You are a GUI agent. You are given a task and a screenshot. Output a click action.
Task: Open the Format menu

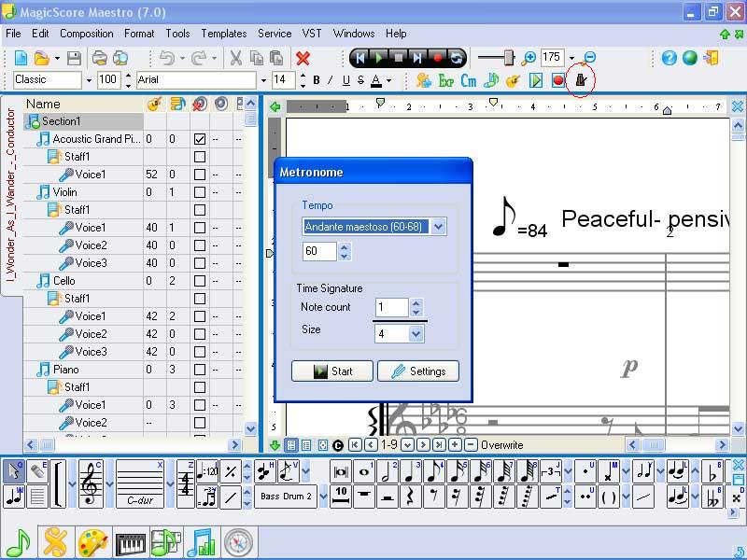[139, 34]
